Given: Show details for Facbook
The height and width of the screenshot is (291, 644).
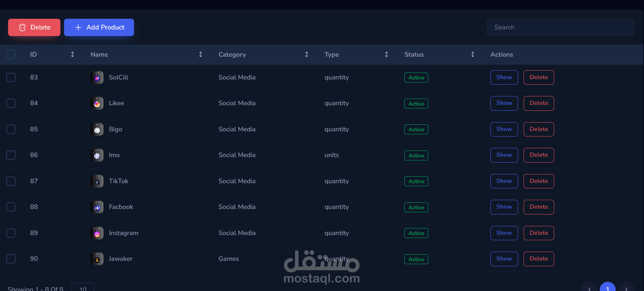Looking at the screenshot, I should (504, 207).
